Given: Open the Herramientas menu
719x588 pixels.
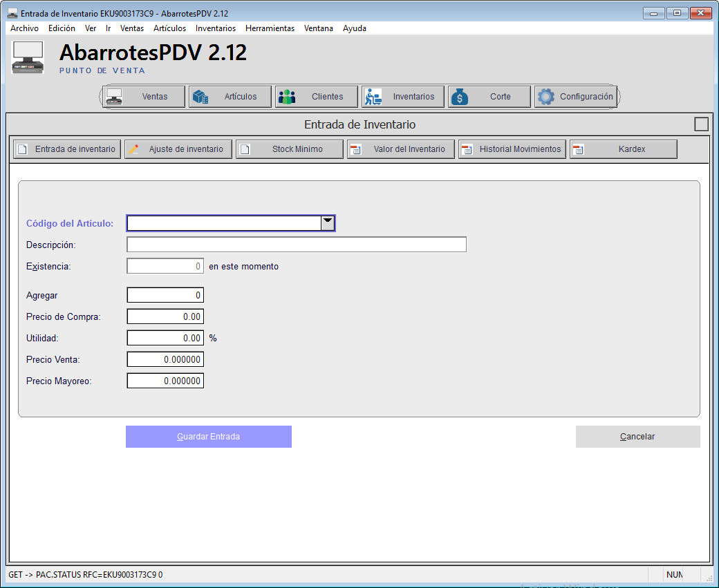Looking at the screenshot, I should (270, 28).
